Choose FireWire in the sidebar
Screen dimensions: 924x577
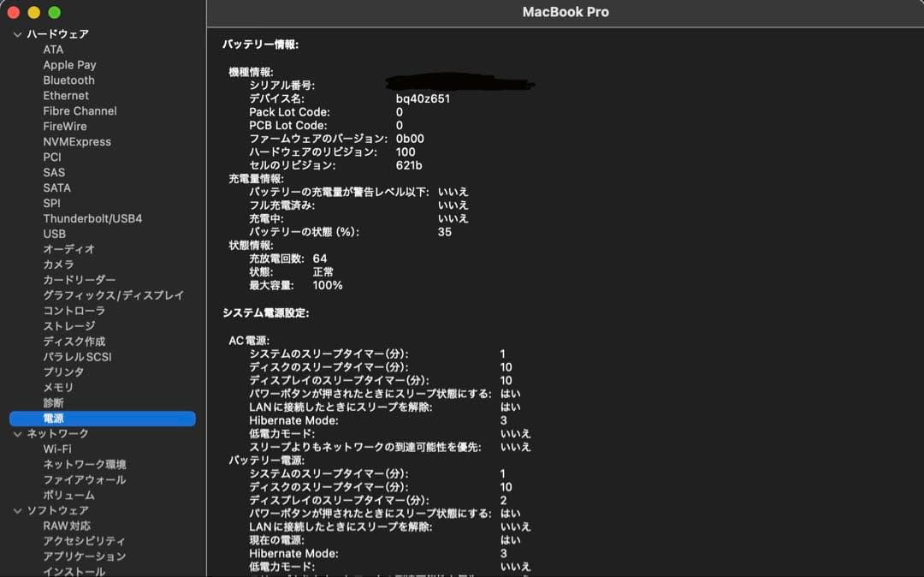coord(65,127)
